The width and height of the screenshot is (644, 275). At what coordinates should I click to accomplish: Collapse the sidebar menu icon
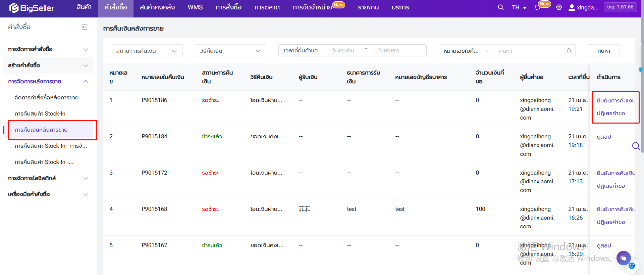point(85,27)
